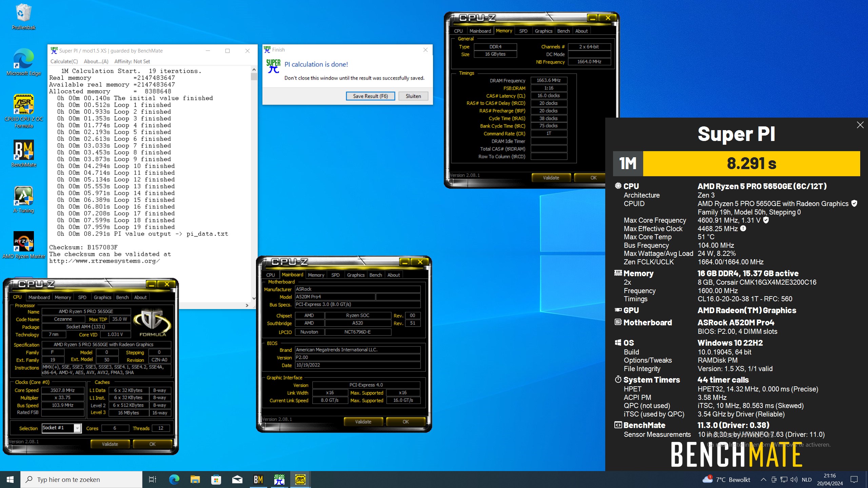Open the About...(A) menu in Super PI

96,61
